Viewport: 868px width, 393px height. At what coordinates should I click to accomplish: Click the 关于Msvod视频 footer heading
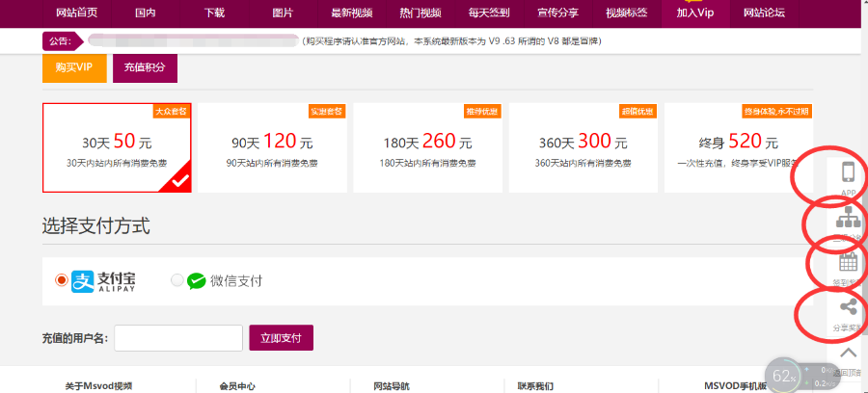(98, 386)
